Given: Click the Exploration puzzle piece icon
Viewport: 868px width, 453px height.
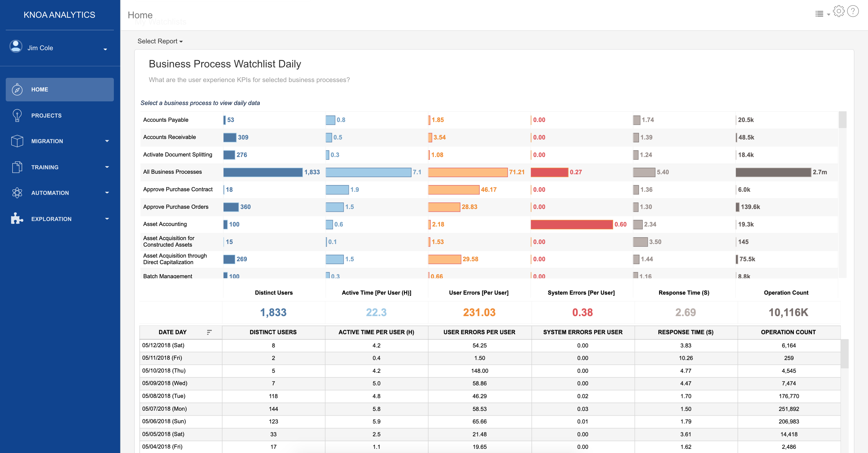Looking at the screenshot, I should [17, 219].
